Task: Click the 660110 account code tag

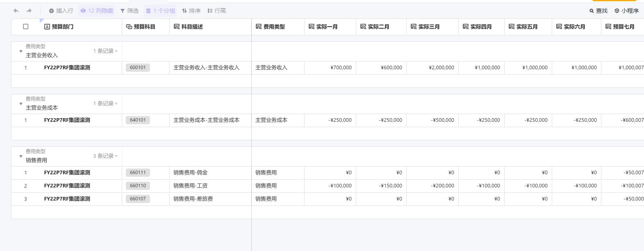Action: (138, 186)
